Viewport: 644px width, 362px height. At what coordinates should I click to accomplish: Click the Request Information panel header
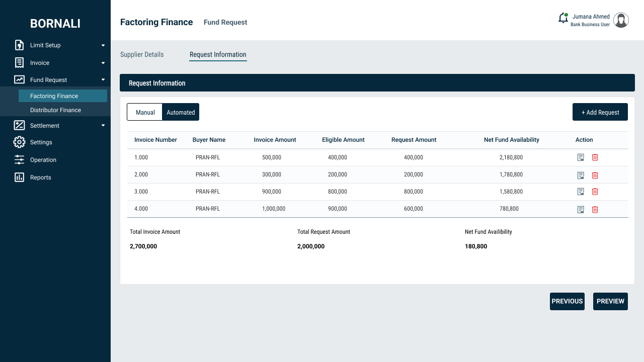(x=377, y=83)
